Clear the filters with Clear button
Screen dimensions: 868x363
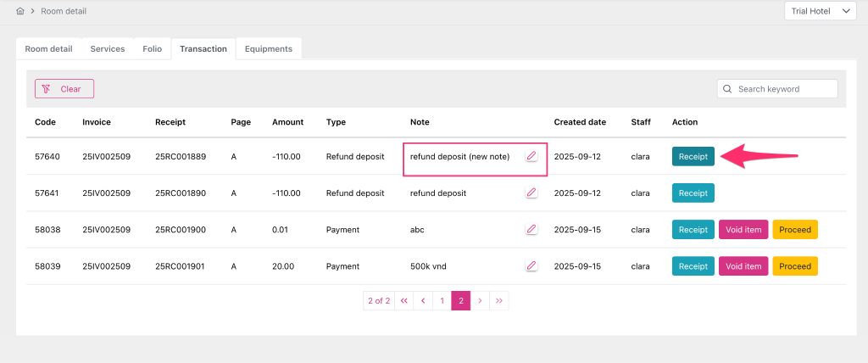[x=64, y=89]
